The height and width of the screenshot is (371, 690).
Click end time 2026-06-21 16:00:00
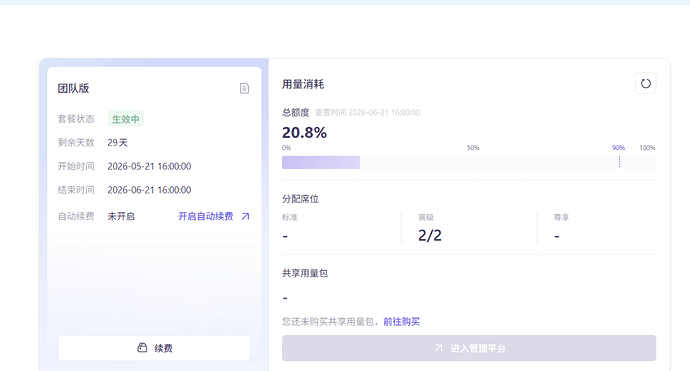149,190
